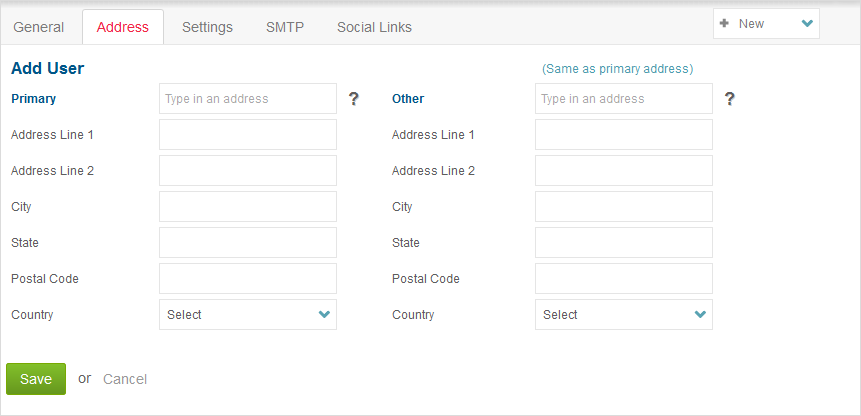Click the green Save button
Image resolution: width=861 pixels, height=416 pixels.
pos(36,379)
